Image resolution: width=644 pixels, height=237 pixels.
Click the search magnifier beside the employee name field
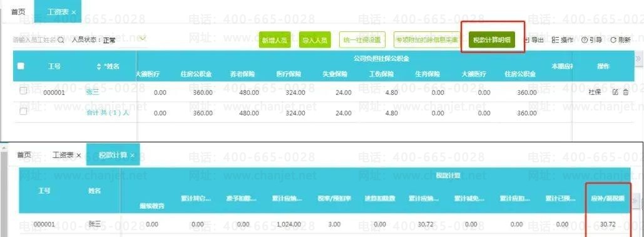click(x=61, y=40)
